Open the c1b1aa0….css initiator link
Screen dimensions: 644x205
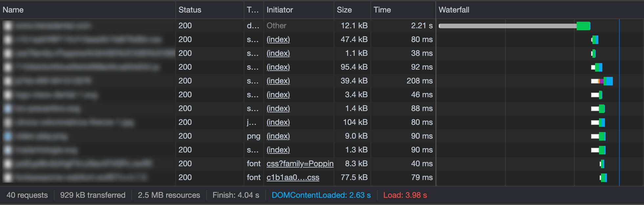tap(293, 177)
